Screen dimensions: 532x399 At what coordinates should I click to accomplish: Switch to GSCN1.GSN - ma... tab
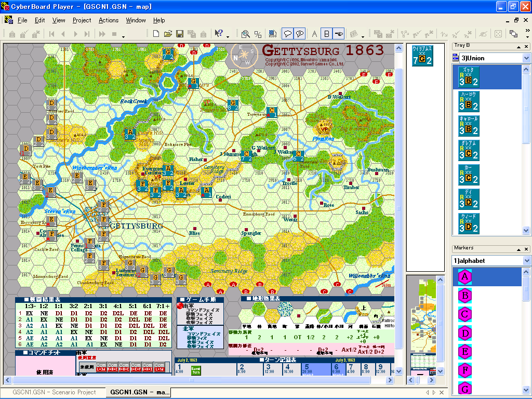(x=139, y=392)
